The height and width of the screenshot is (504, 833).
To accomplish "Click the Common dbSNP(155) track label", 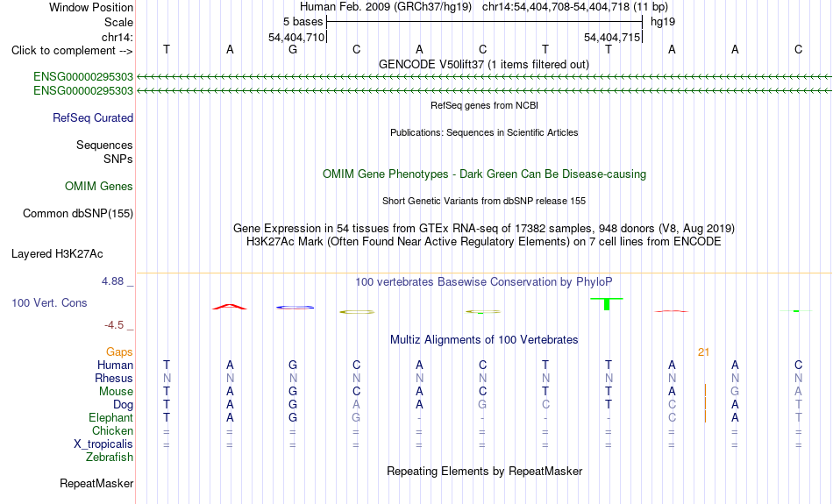I will point(77,214).
